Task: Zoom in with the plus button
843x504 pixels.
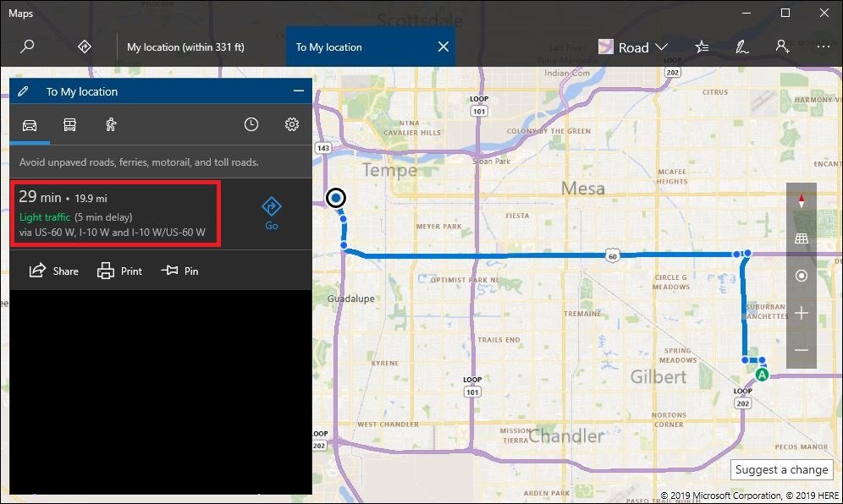Action: tap(801, 313)
